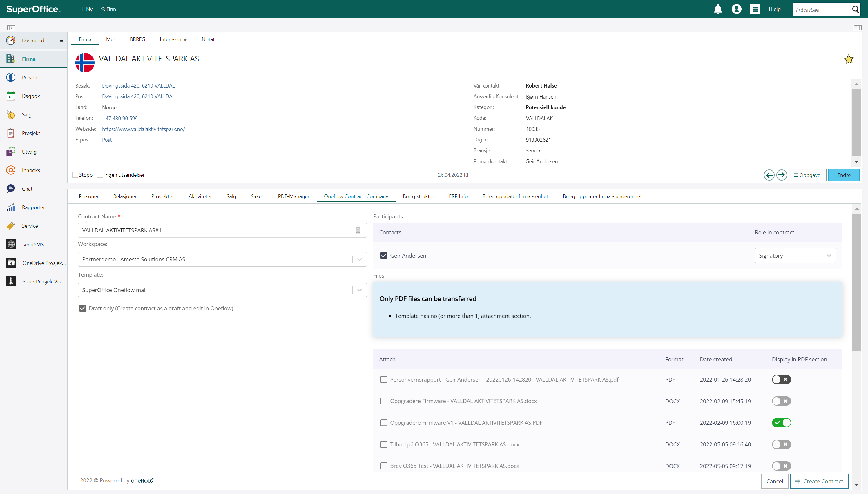Open Innboks from the sidebar

[30, 170]
